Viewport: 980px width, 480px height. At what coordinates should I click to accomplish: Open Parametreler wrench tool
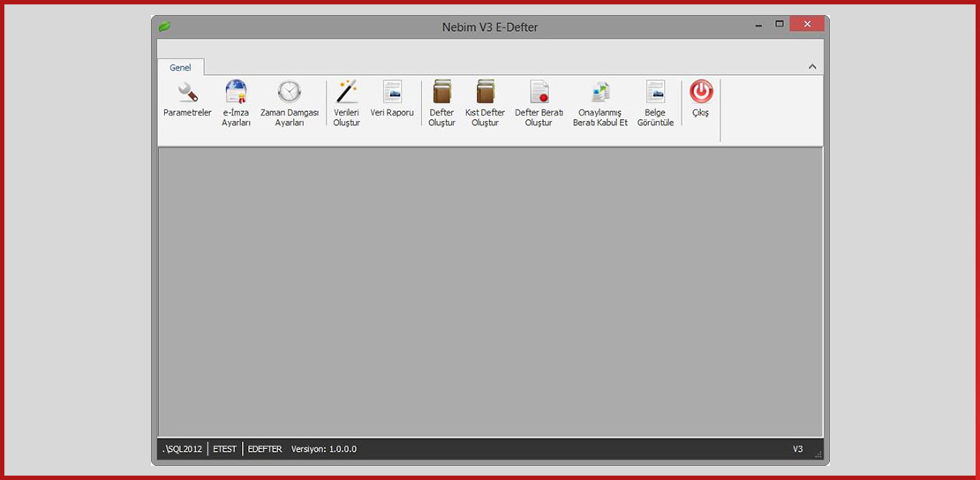187,100
